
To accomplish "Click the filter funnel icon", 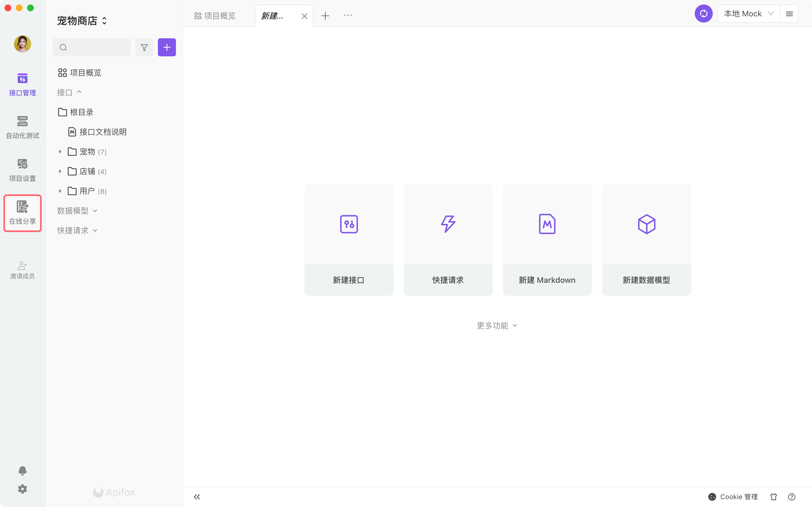I will (144, 47).
